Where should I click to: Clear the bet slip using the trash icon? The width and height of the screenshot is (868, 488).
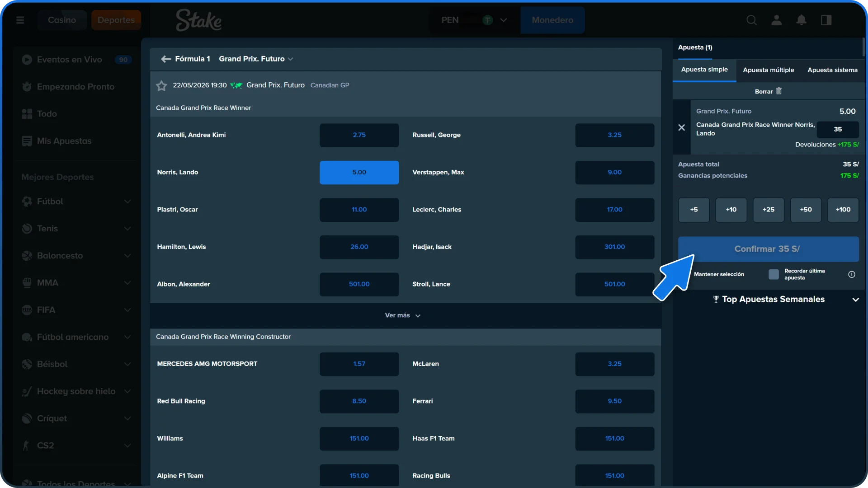coord(779,91)
